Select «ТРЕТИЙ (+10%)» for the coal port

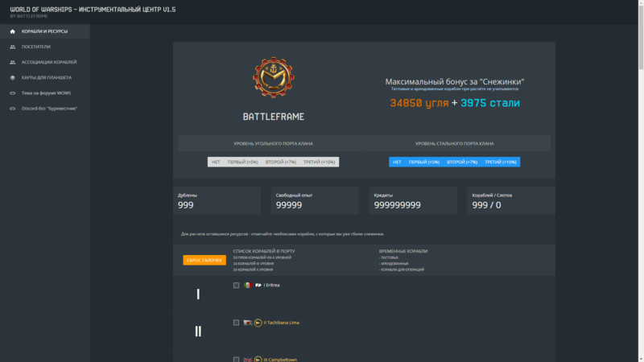click(x=319, y=162)
